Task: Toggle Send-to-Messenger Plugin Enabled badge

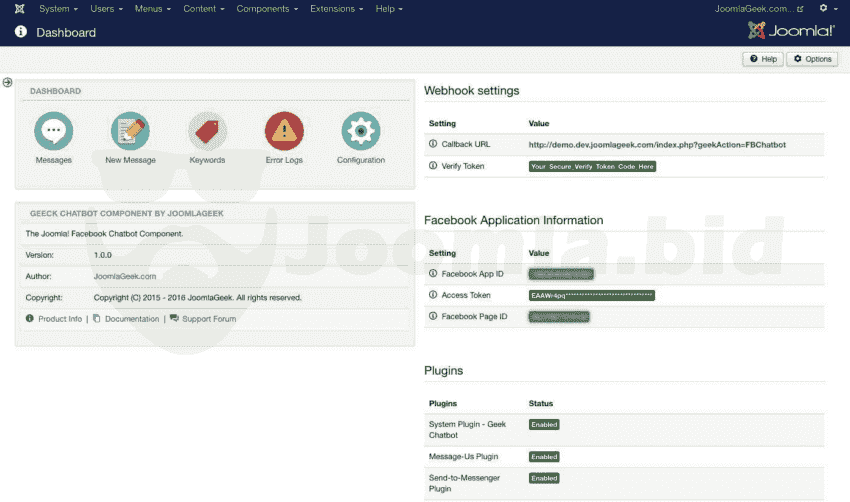Action: click(544, 479)
